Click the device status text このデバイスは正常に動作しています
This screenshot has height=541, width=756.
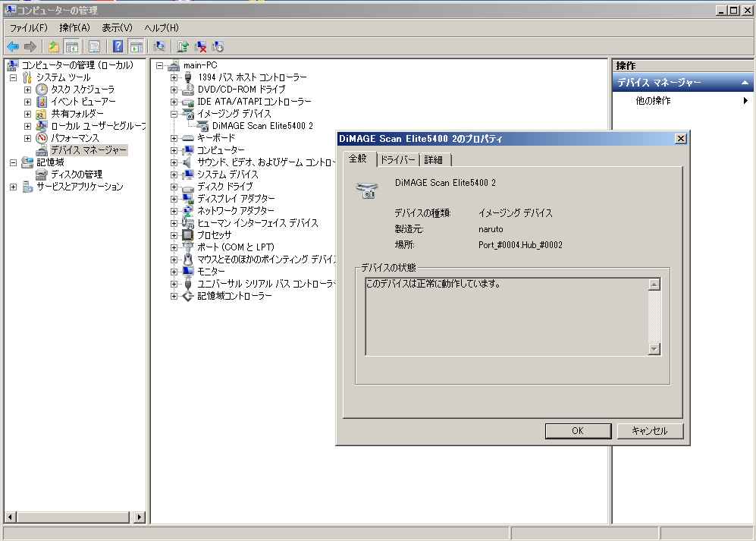(432, 284)
